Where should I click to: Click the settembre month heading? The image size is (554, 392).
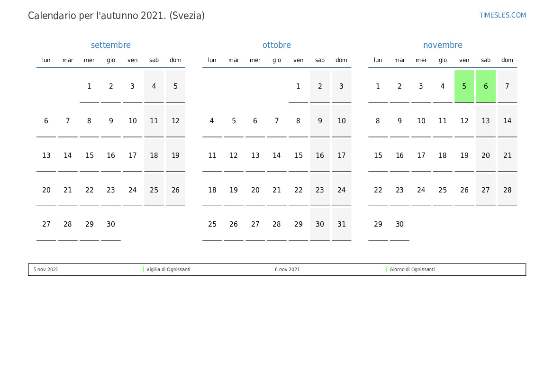(x=110, y=45)
